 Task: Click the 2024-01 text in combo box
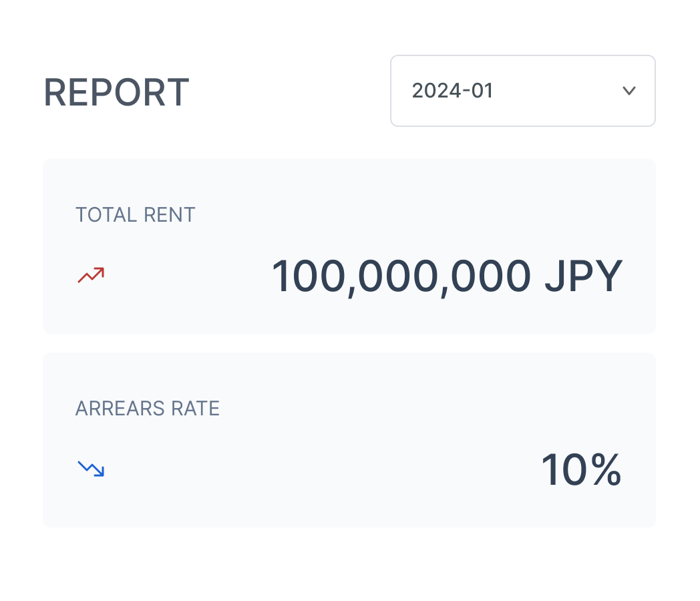[x=452, y=91]
